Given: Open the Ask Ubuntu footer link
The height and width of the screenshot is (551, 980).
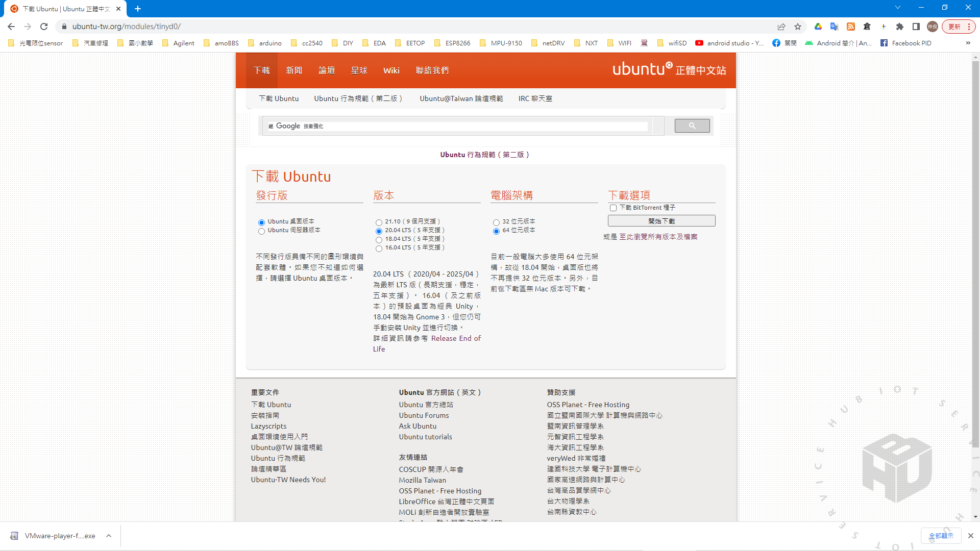Looking at the screenshot, I should pyautogui.click(x=418, y=426).
